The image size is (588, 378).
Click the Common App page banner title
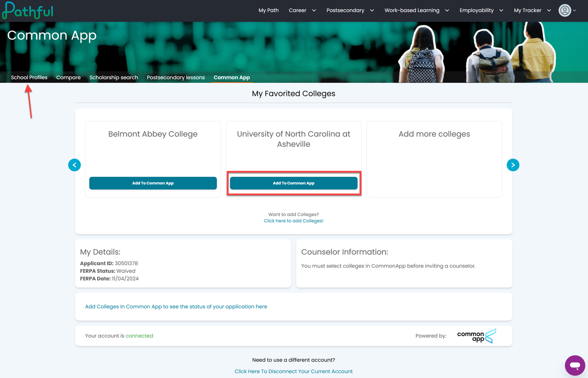[52, 36]
